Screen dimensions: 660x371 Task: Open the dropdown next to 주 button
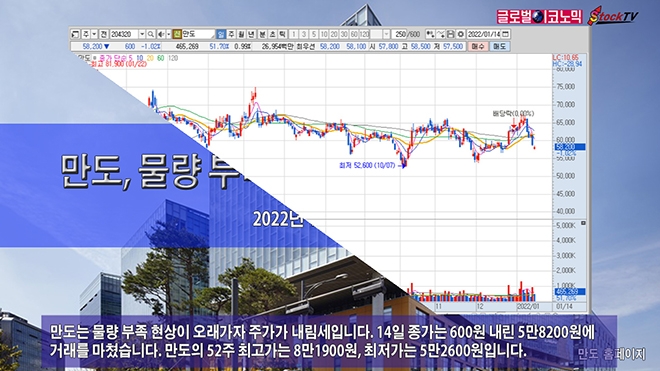(94, 34)
